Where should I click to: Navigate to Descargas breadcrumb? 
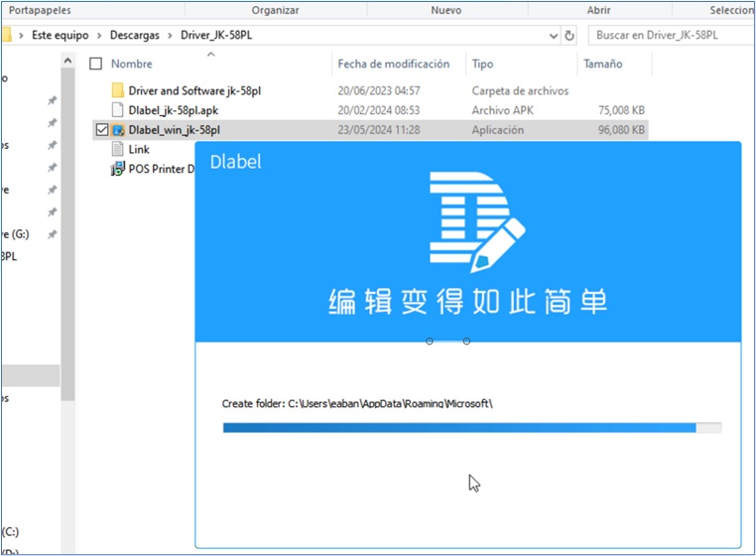(135, 35)
